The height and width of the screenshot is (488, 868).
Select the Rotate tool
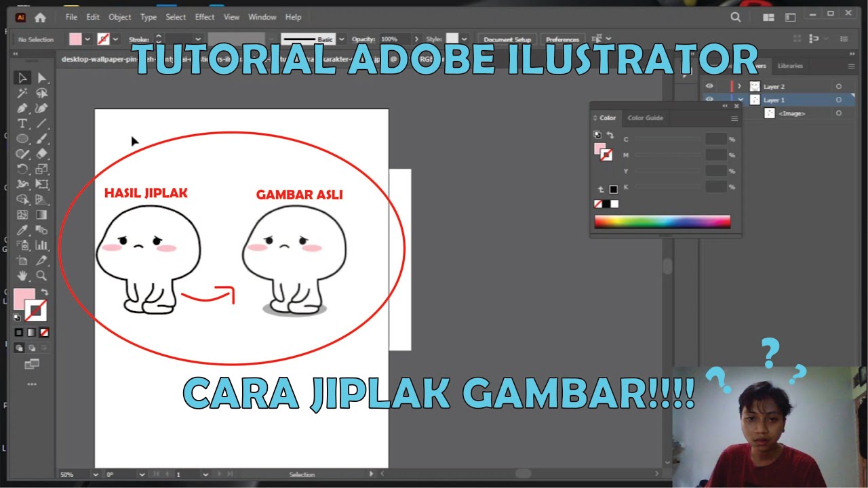click(x=22, y=169)
